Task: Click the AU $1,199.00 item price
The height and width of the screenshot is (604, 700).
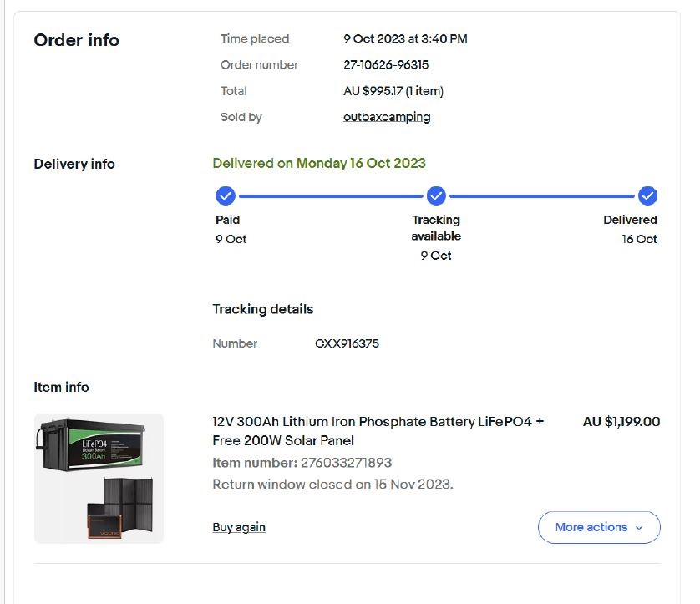Action: (621, 422)
